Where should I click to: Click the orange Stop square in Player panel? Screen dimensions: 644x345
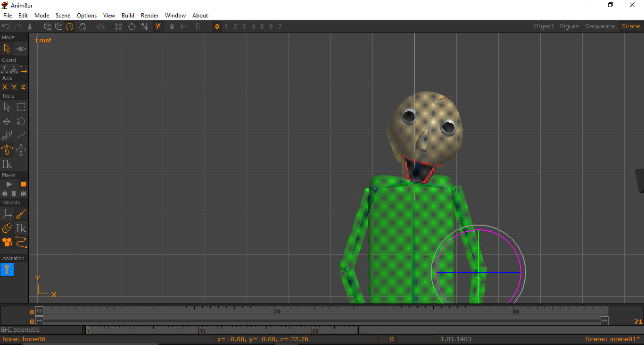[x=23, y=184]
